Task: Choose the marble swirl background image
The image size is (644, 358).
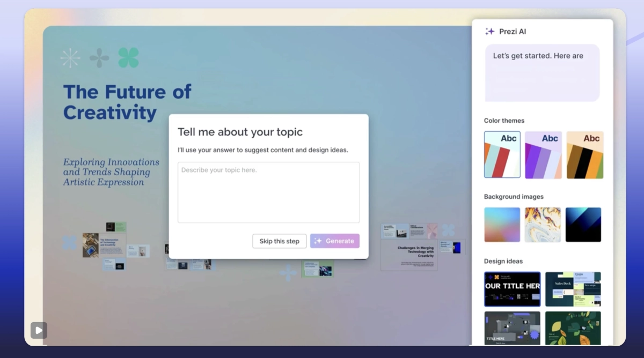Action: pyautogui.click(x=543, y=225)
